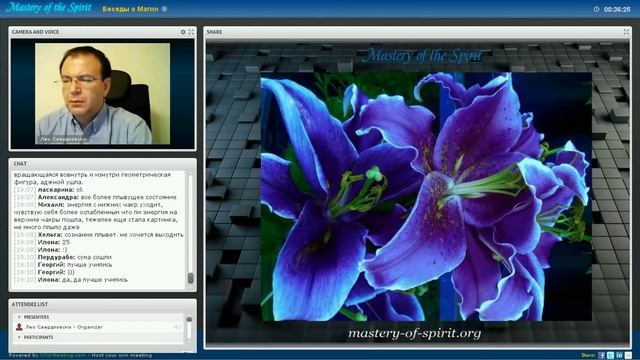Share the meeting on LinkedIn

[619, 356]
